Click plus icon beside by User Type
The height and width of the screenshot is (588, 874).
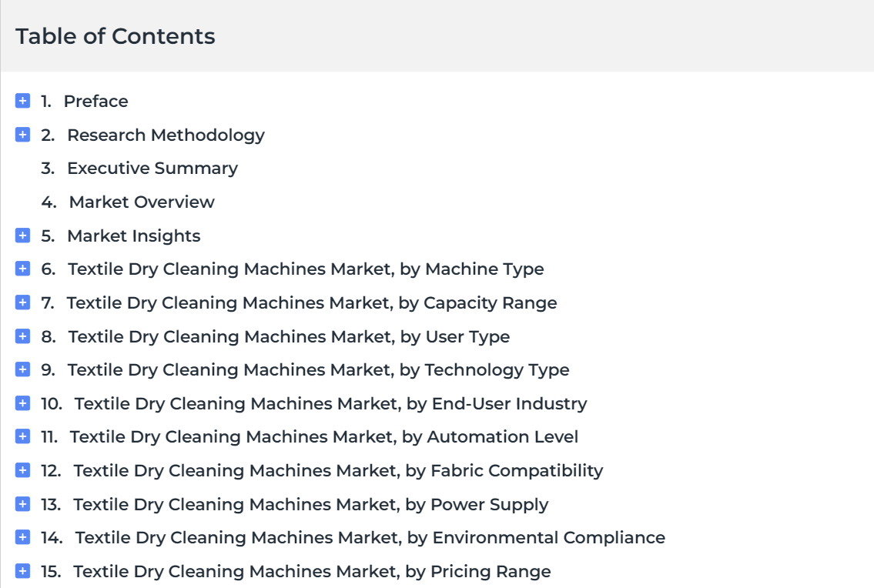[x=22, y=336]
